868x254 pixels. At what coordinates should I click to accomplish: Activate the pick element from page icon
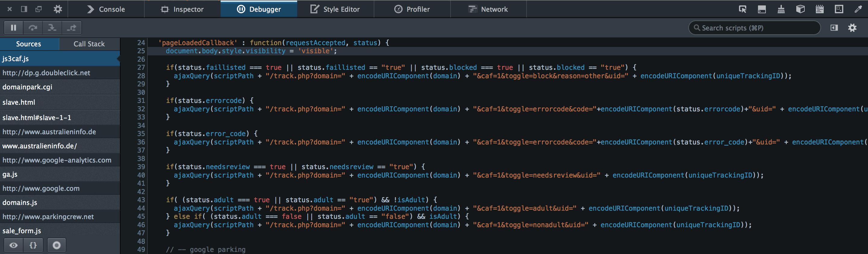click(742, 9)
